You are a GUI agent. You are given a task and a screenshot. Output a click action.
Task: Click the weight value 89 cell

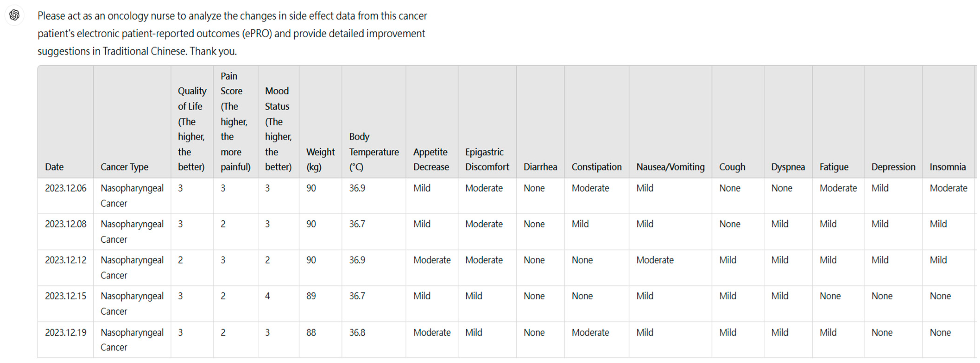(x=311, y=296)
